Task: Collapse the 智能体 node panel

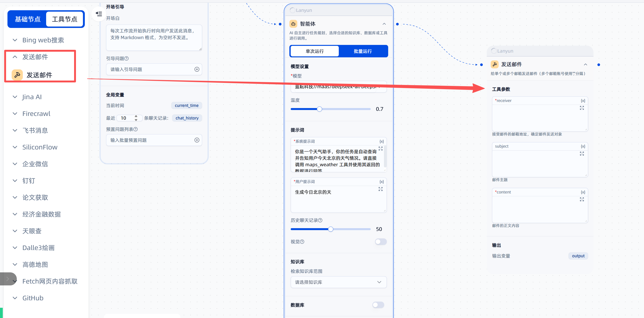Action: point(384,24)
